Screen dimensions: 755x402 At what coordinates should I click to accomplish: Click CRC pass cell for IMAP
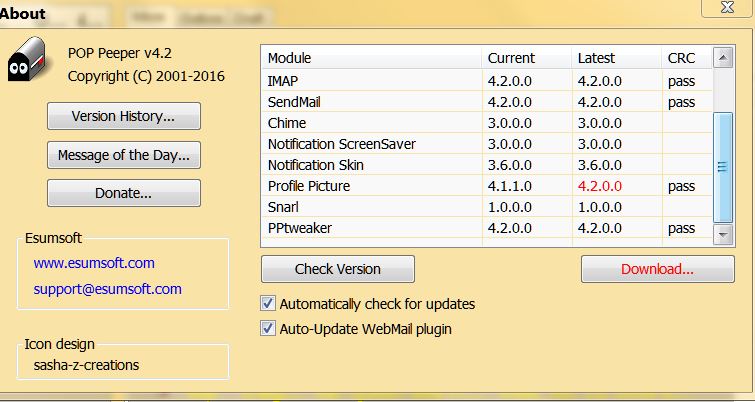click(x=681, y=81)
